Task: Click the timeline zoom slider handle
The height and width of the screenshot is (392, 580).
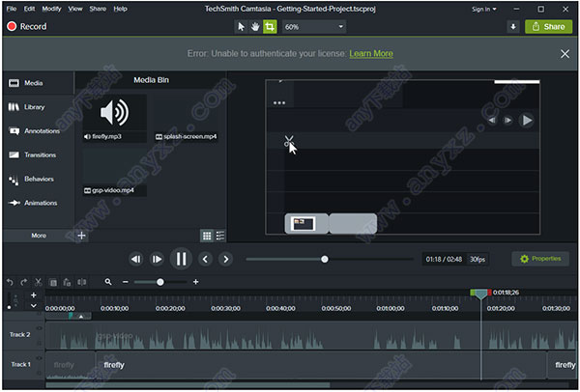Action: click(160, 282)
